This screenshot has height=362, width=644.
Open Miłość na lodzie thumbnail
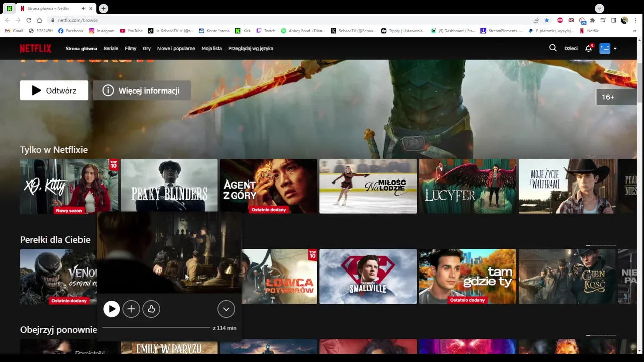(368, 186)
